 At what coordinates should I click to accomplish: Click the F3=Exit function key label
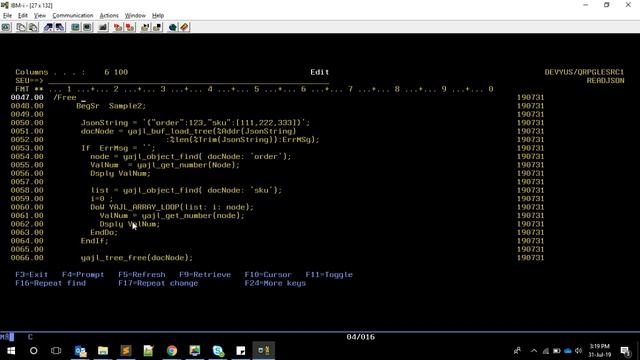32,275
